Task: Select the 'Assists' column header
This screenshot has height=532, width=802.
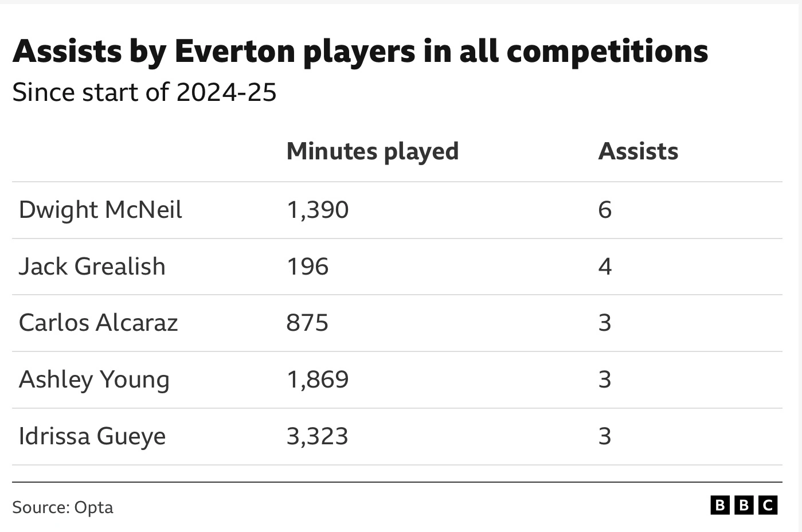Action: coord(637,151)
